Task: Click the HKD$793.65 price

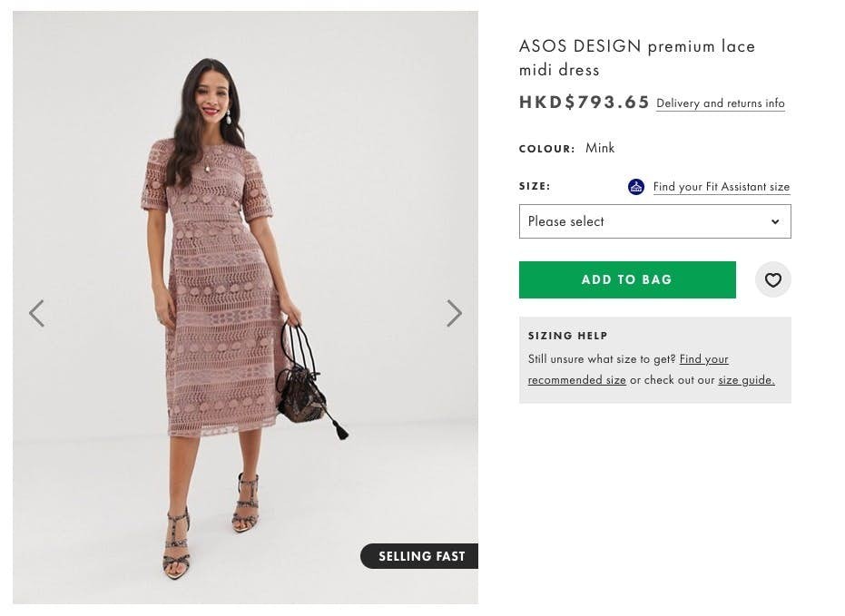Action: click(x=584, y=103)
